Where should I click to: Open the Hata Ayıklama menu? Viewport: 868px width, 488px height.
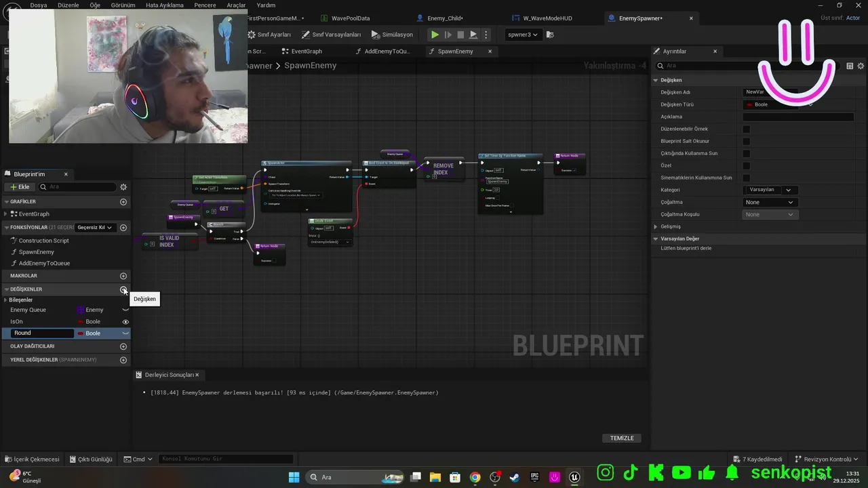point(165,5)
